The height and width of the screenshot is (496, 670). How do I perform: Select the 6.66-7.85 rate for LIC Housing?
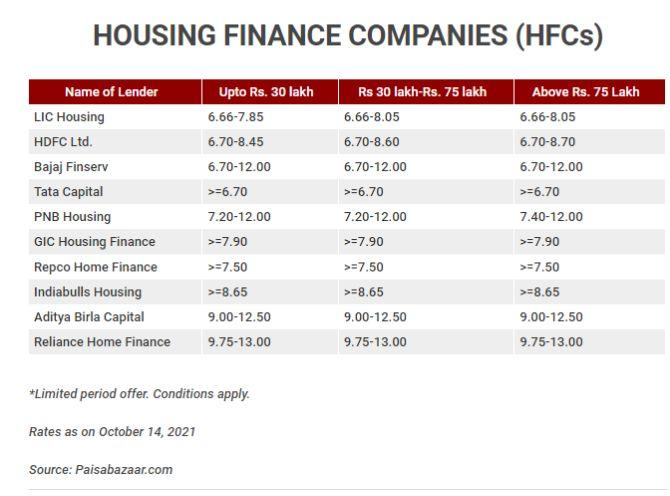click(x=235, y=117)
